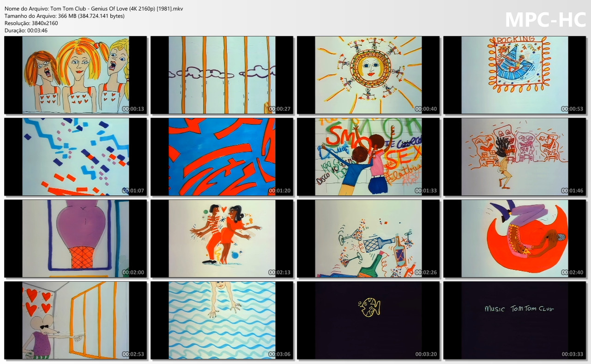591x364 pixels.
Task: Select the orange zigzag abstract thumbnail
Action: click(x=222, y=156)
